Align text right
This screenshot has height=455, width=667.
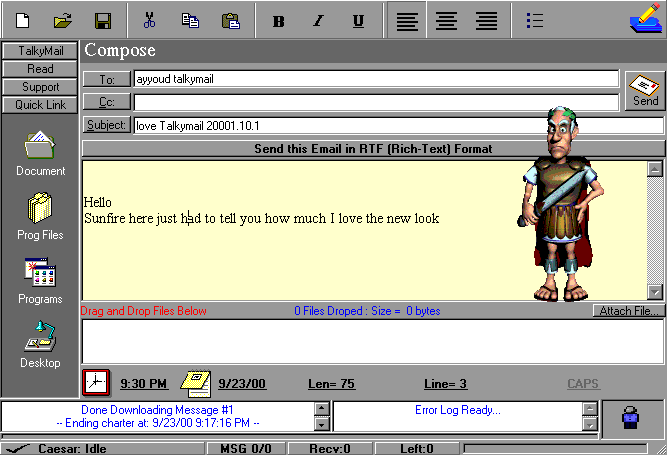coord(487,20)
